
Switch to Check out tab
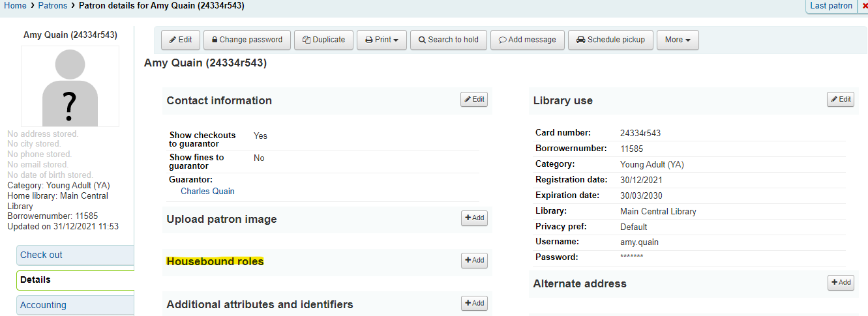[x=75, y=255]
